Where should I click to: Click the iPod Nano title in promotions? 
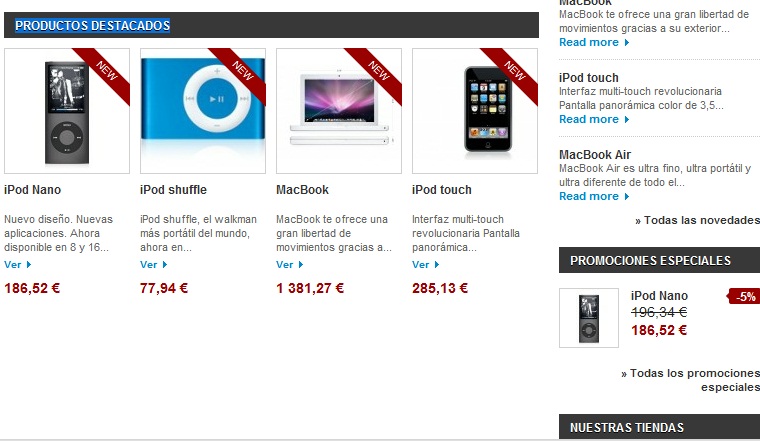(x=659, y=296)
